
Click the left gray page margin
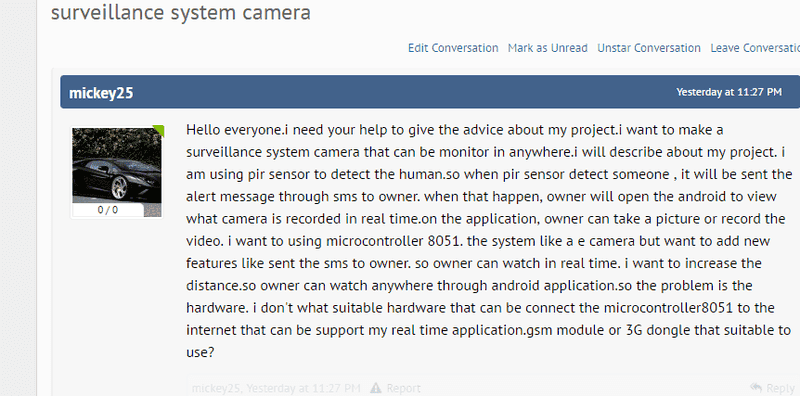click(18, 198)
